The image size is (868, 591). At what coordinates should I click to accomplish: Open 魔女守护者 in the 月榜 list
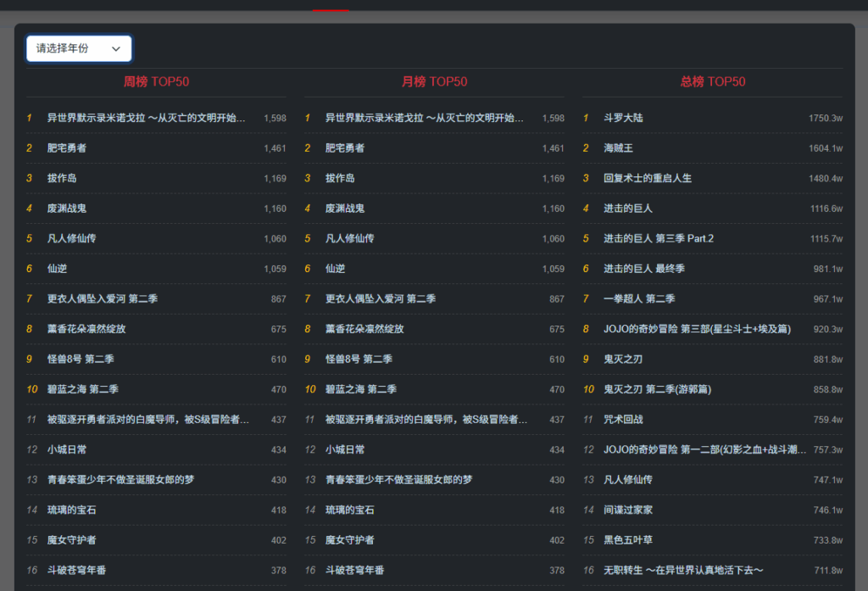350,540
